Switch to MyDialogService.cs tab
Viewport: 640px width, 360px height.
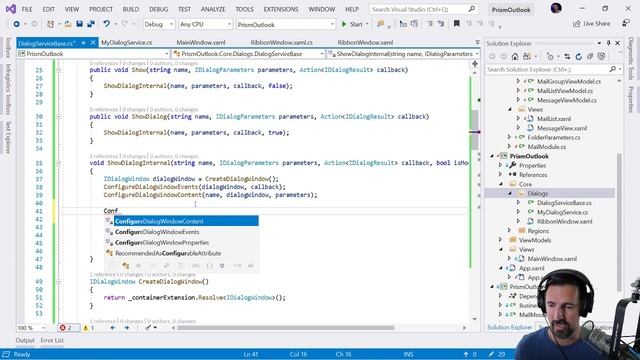click(x=127, y=42)
